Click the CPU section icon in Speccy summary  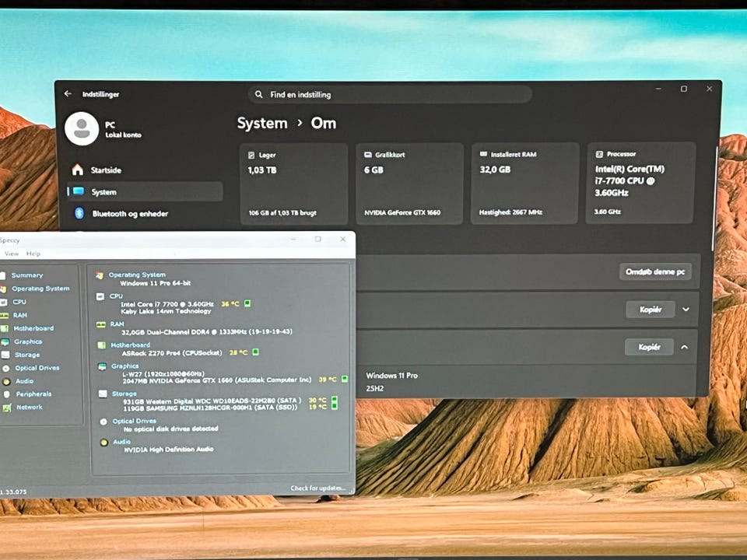[100, 296]
